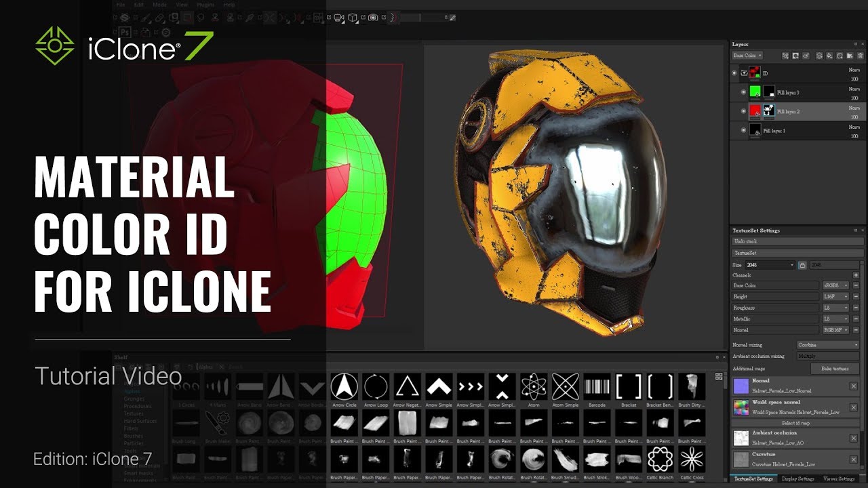Viewport: 868px width, 488px height.
Task: Hide the ID folder layer
Action: 734,73
